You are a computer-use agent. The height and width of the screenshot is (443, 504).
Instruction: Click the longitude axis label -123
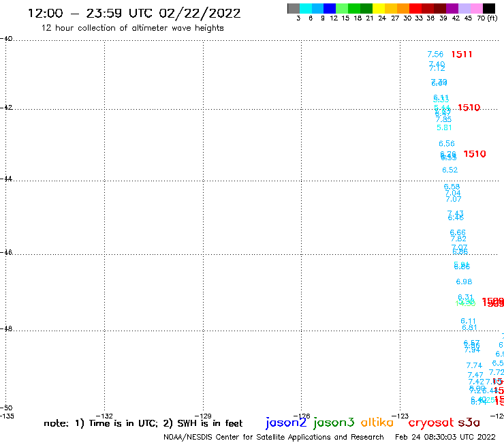pos(400,416)
